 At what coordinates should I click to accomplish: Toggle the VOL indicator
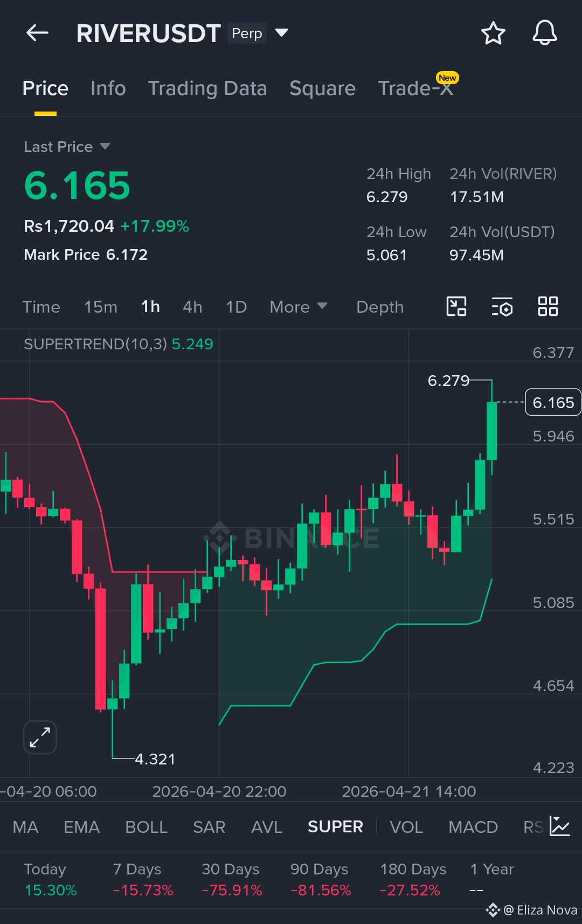click(x=406, y=827)
